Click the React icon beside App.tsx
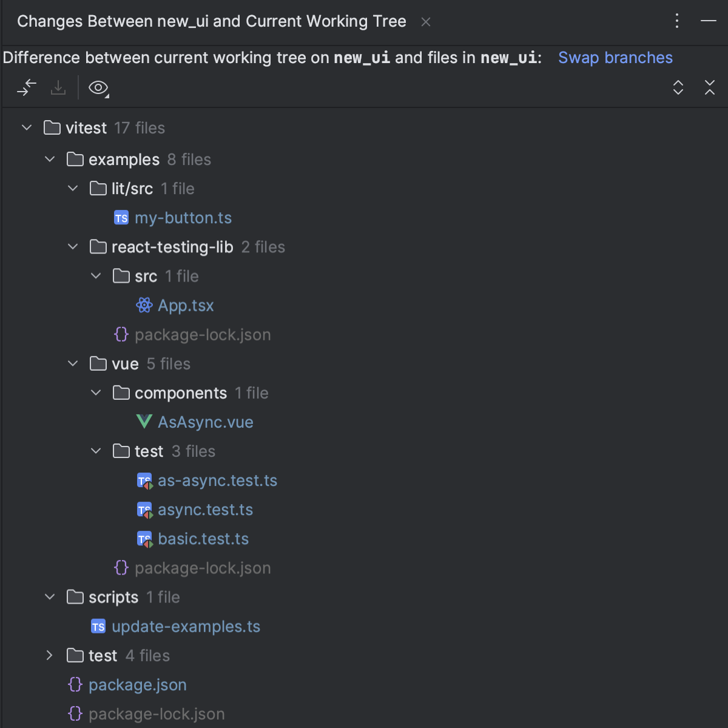This screenshot has width=728, height=728. [144, 305]
